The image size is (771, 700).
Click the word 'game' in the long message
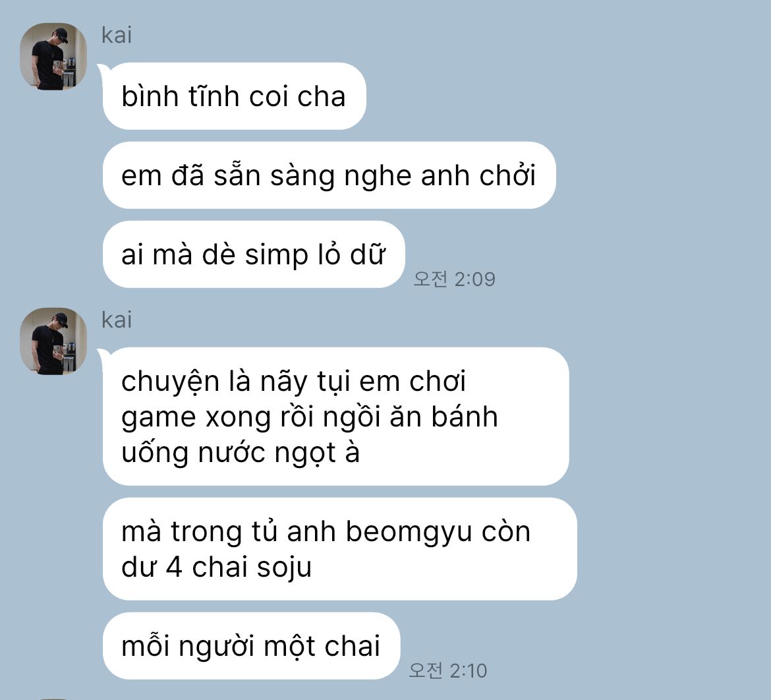158,419
